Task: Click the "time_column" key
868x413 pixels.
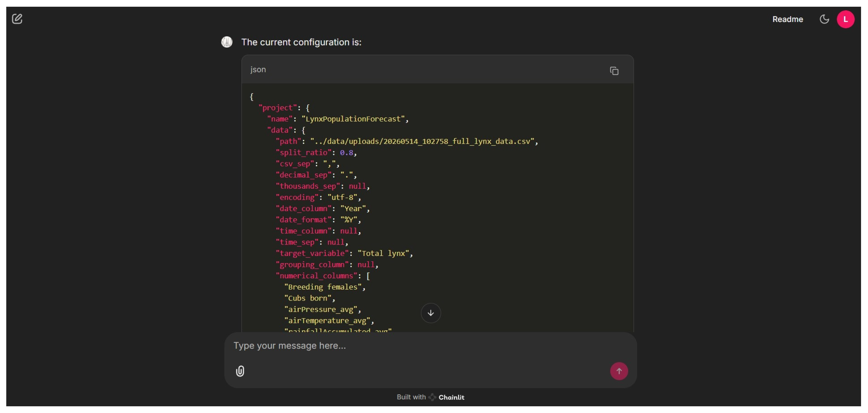Action: point(303,231)
